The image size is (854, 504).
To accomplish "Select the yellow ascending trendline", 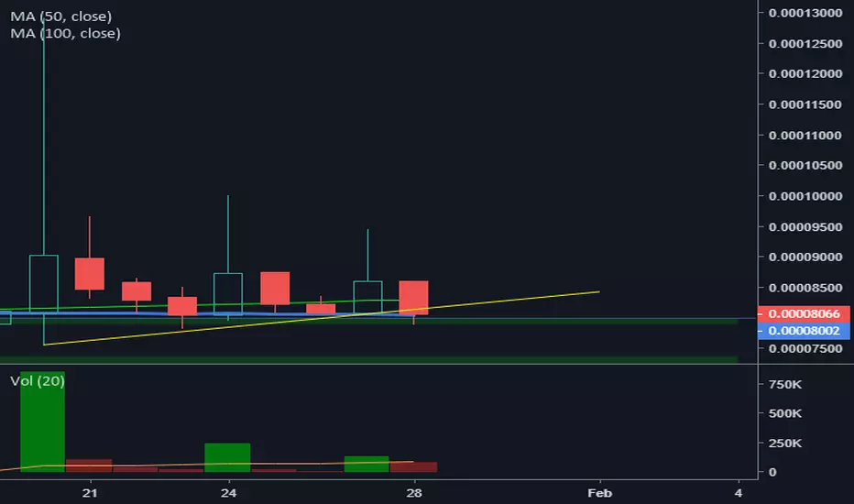I will (x=322, y=318).
